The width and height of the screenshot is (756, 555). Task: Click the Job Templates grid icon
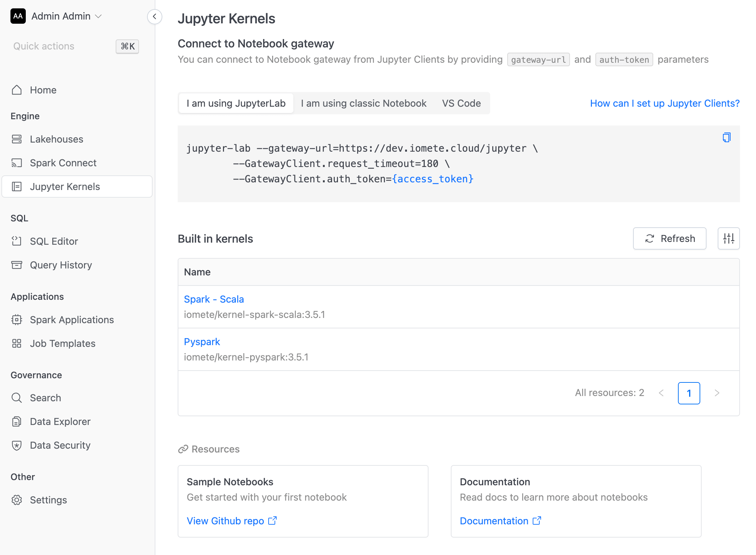[17, 343]
